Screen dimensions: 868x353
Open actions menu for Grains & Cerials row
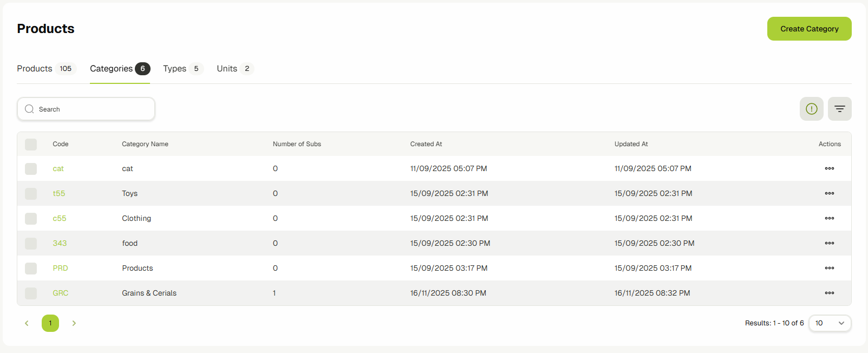pos(829,293)
